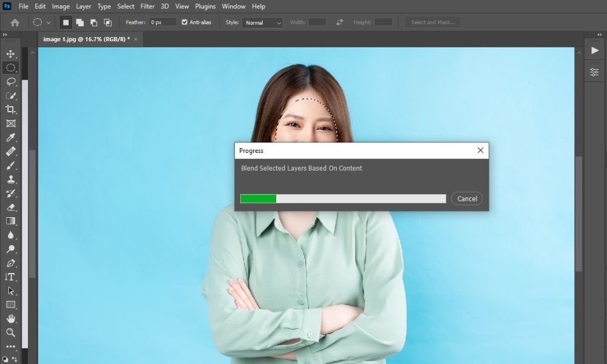This screenshot has height=364, width=607.
Task: Open the 3D menu
Action: tap(165, 6)
